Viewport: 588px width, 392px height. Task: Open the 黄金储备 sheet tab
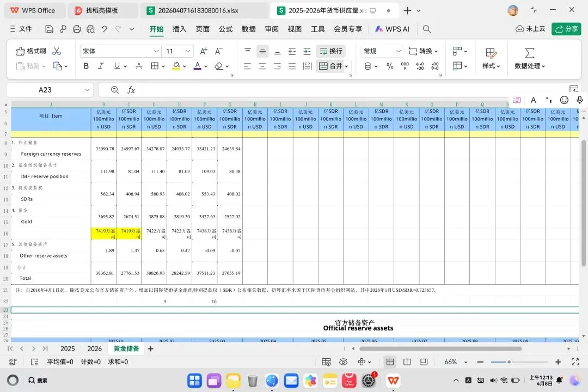(x=126, y=348)
